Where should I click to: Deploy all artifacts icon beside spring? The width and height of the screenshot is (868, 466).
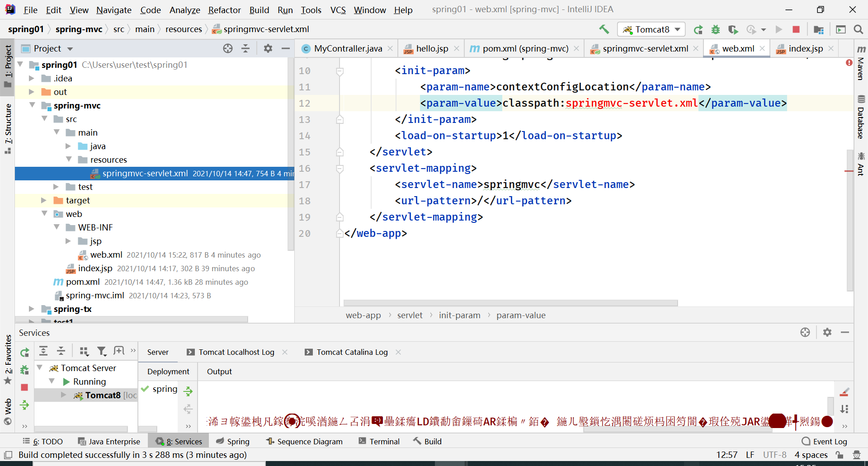[x=188, y=391]
